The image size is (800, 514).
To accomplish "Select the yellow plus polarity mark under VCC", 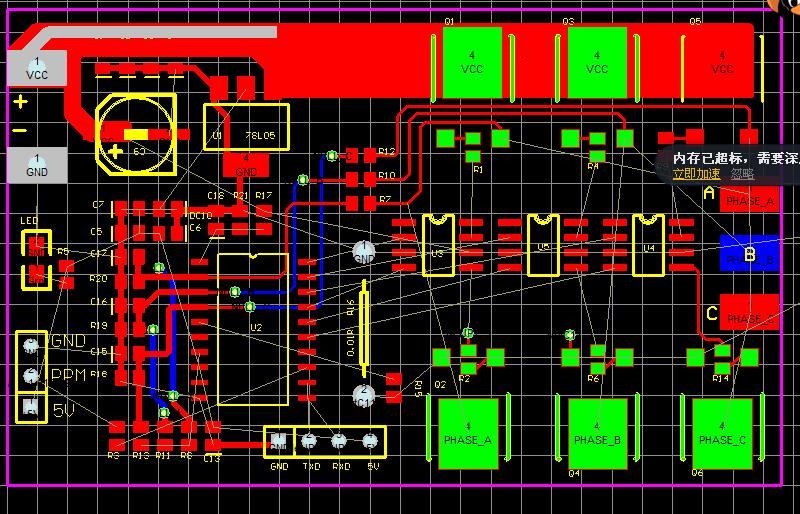I will (20, 102).
